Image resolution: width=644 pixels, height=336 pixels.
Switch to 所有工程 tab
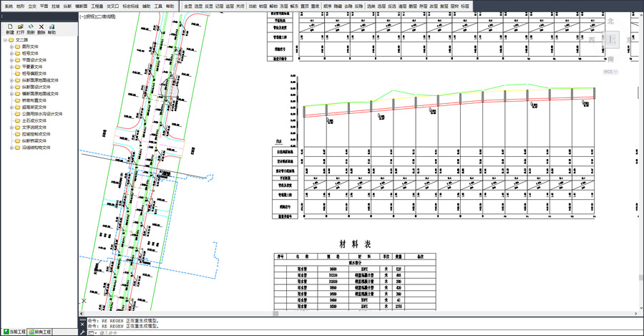click(40, 332)
